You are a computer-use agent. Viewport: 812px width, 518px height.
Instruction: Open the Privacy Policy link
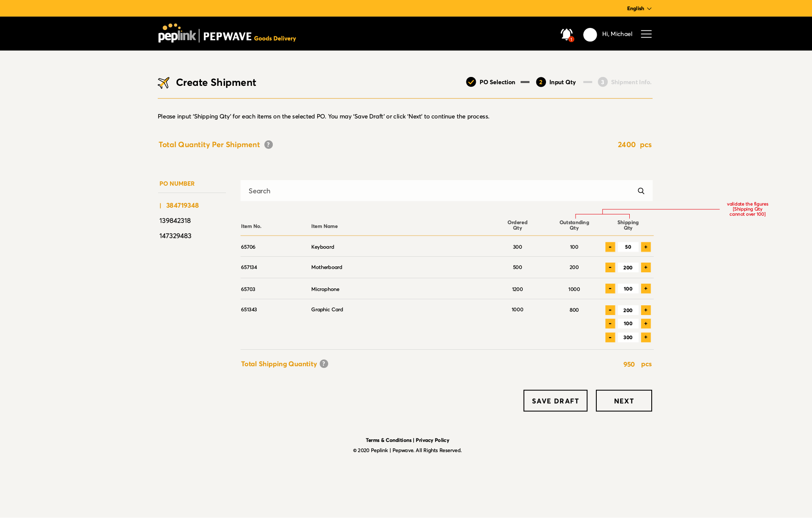pos(432,440)
